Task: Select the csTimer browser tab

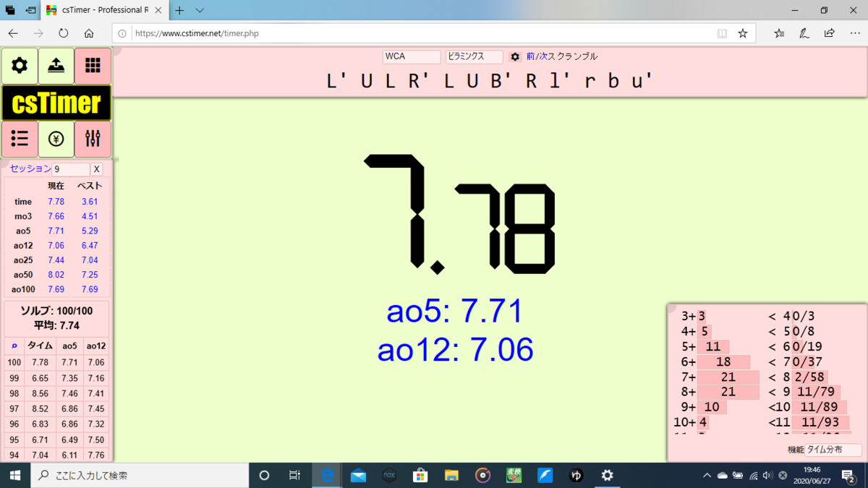Action: click(x=103, y=11)
